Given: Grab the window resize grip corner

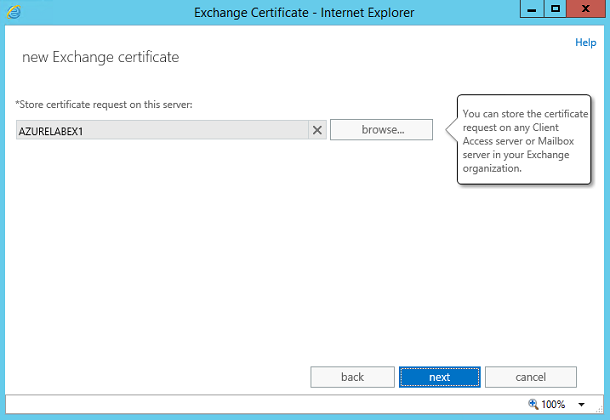Looking at the screenshot, I should coord(599,409).
